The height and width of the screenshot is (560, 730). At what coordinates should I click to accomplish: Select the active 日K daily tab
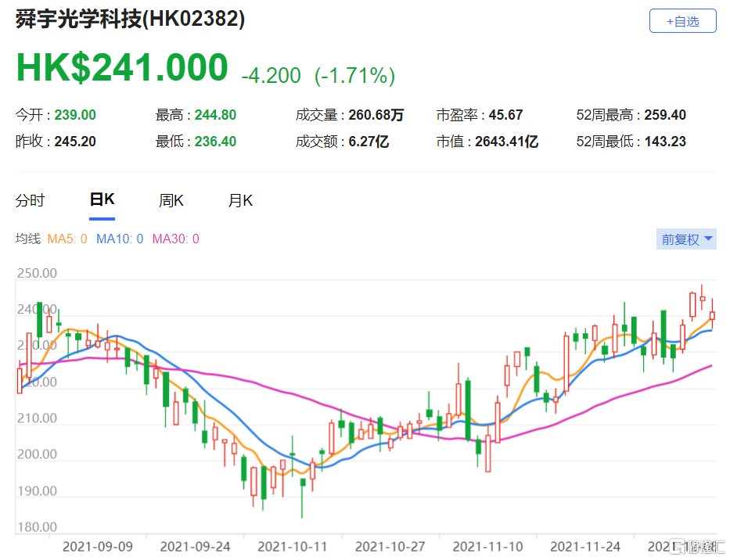click(101, 199)
